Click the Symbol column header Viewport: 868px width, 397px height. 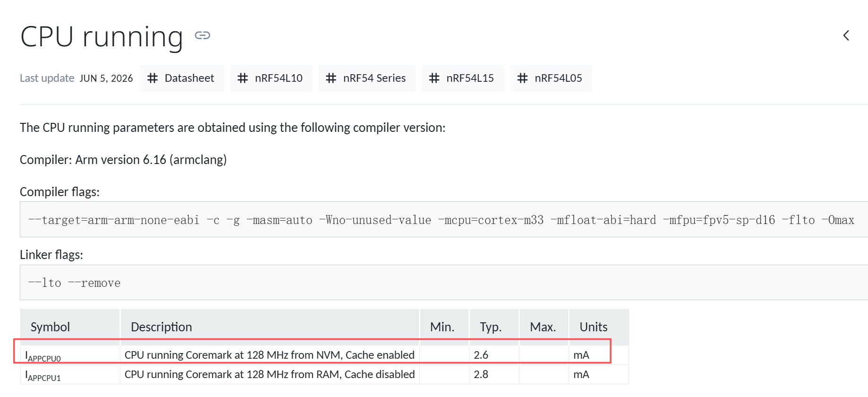pos(70,327)
